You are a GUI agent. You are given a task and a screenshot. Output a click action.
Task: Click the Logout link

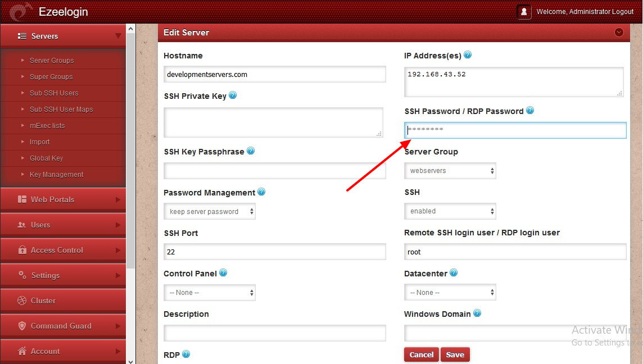point(623,11)
